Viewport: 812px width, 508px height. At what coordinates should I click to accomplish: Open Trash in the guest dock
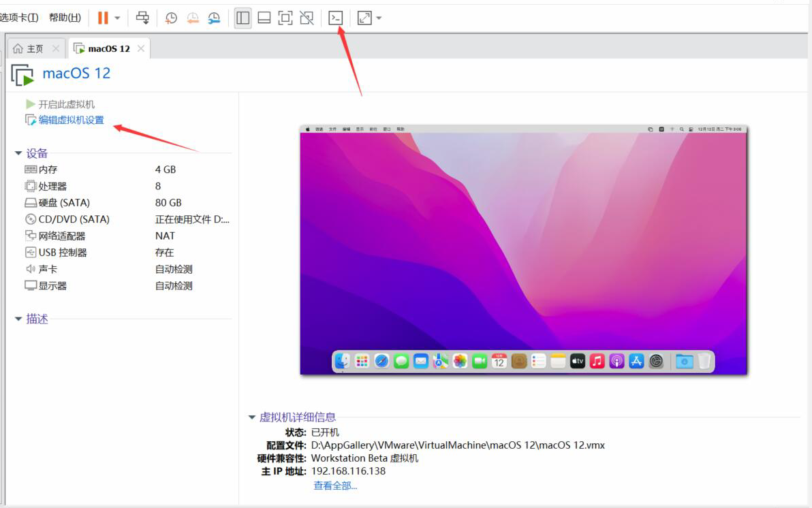[x=704, y=362]
